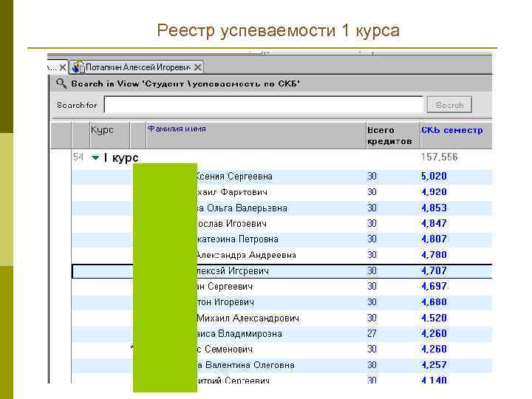
Task: Select the Валентина Олеговна row
Action: (282, 365)
